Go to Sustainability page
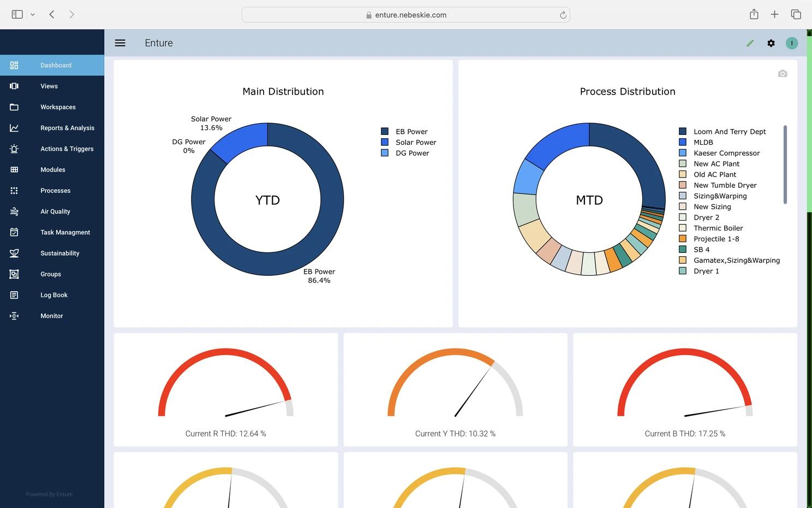The height and width of the screenshot is (508, 812). click(x=52, y=253)
